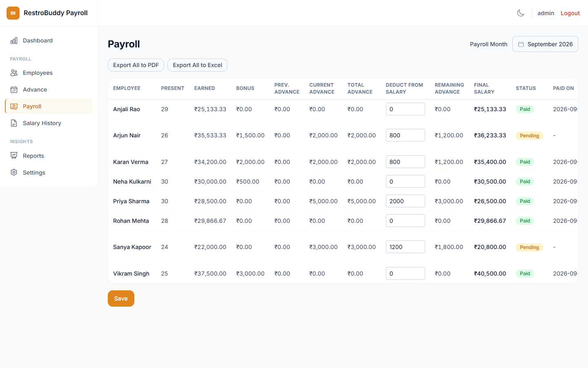588x368 pixels.
Task: Click Arjun Nair's Pending status badge
Action: pos(529,136)
